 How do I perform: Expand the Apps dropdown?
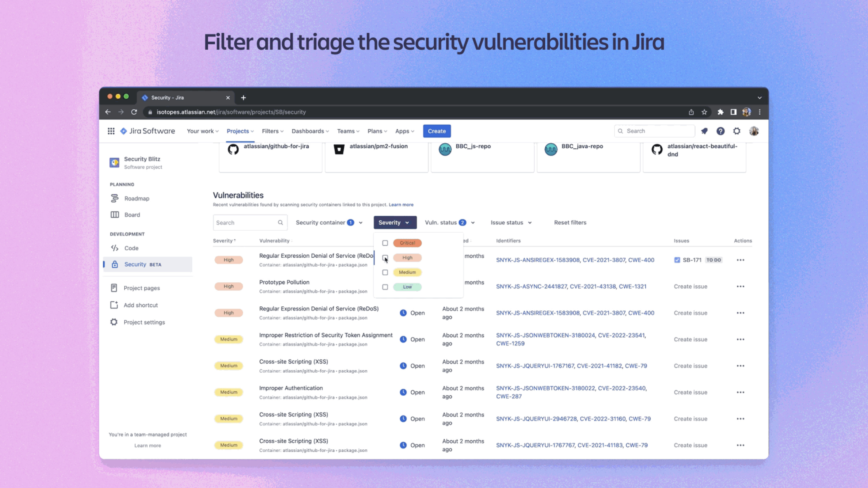[405, 131]
